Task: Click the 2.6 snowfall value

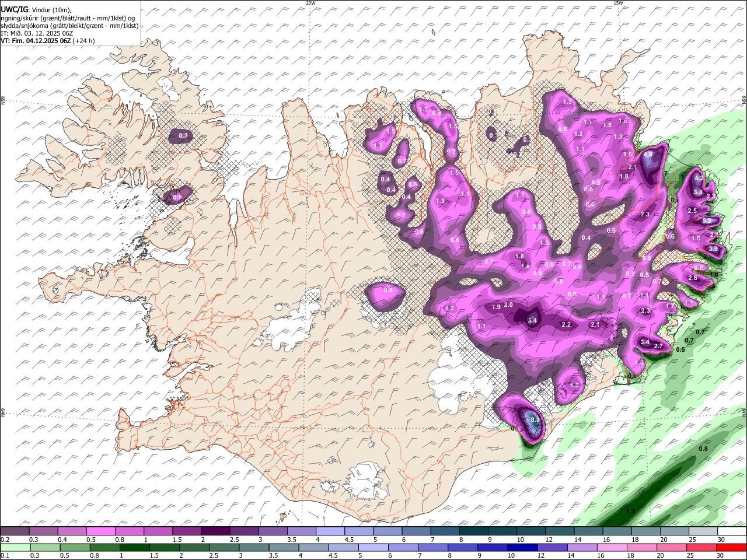Action: pyautogui.click(x=693, y=278)
